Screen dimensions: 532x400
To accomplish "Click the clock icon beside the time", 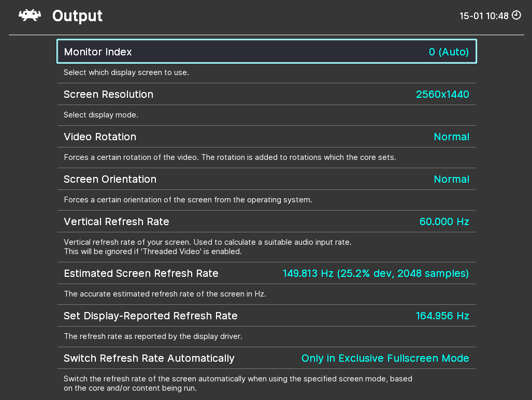I will 516,15.
